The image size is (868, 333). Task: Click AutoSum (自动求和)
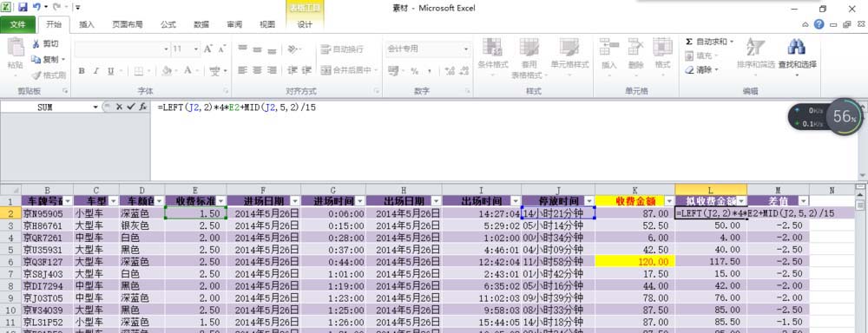tap(709, 42)
